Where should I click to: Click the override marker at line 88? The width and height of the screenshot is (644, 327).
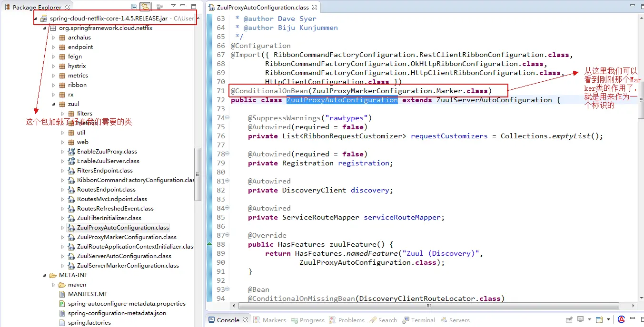coord(210,244)
